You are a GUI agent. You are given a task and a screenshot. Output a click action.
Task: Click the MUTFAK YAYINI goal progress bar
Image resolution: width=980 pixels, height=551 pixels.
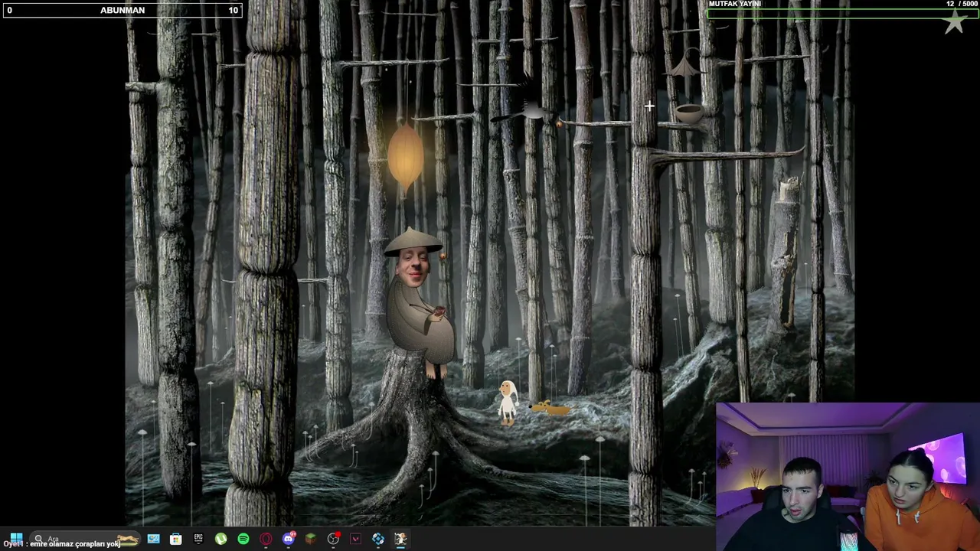click(842, 12)
